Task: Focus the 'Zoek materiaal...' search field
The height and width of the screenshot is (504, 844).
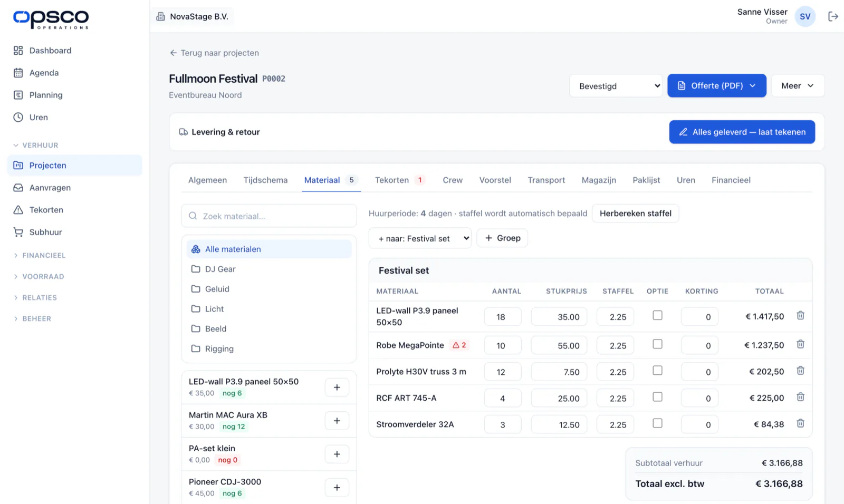Action: (269, 216)
